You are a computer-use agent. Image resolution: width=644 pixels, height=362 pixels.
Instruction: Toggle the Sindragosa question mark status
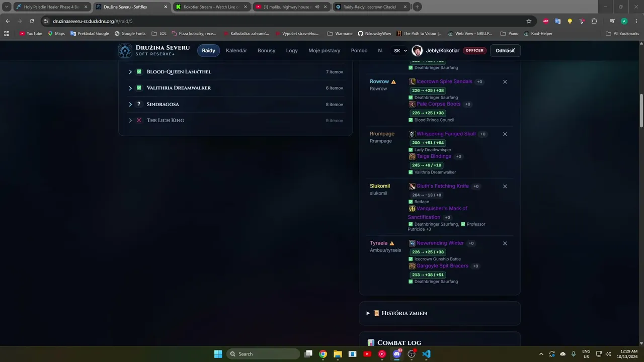point(139,104)
